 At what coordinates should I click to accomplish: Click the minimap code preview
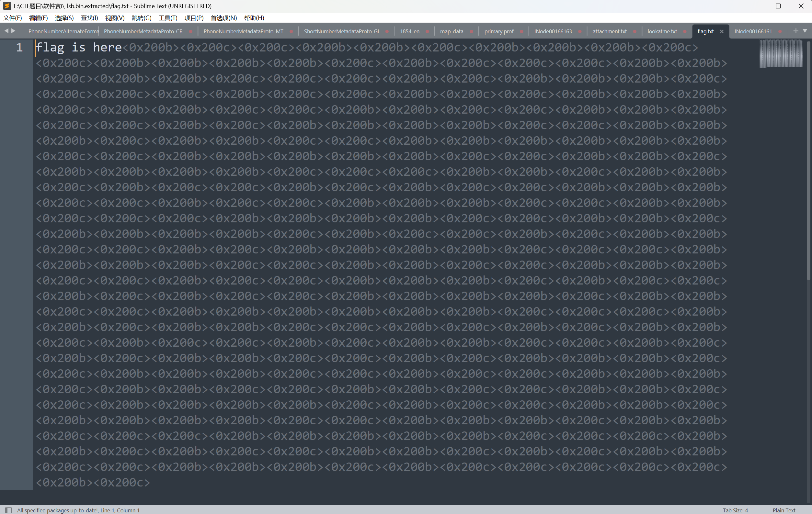coord(780,53)
